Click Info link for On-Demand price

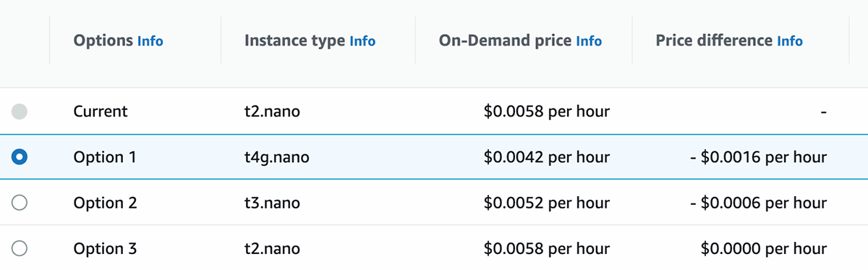[x=589, y=41]
